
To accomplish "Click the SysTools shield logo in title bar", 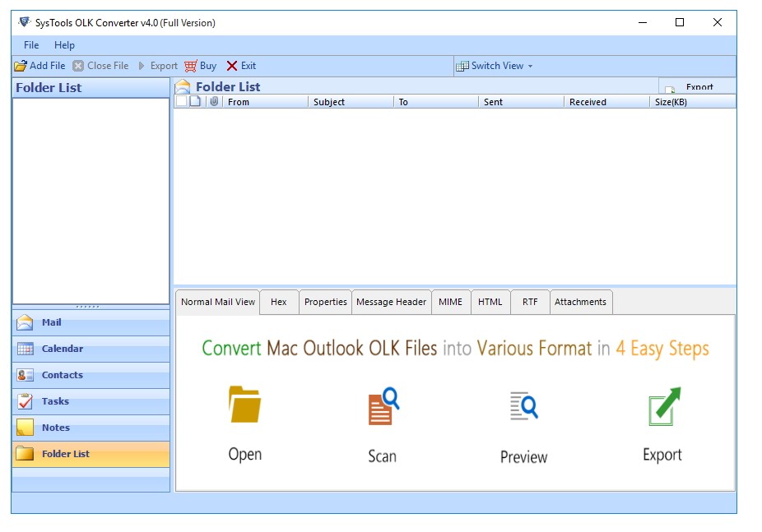I will 25,22.
